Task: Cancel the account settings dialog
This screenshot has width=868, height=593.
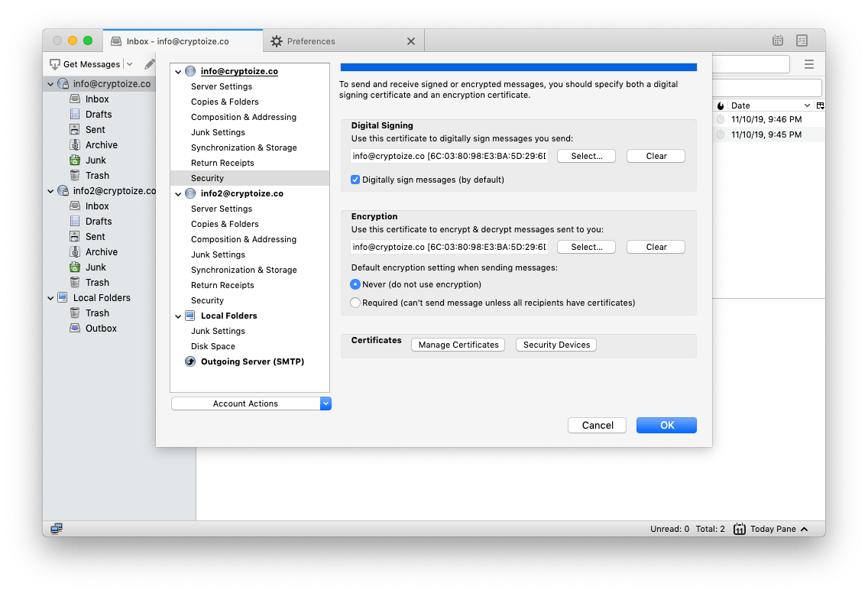Action: point(598,425)
